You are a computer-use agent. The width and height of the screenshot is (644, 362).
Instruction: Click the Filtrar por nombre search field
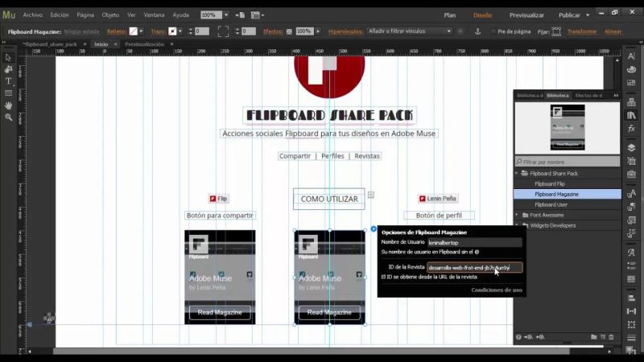point(568,162)
